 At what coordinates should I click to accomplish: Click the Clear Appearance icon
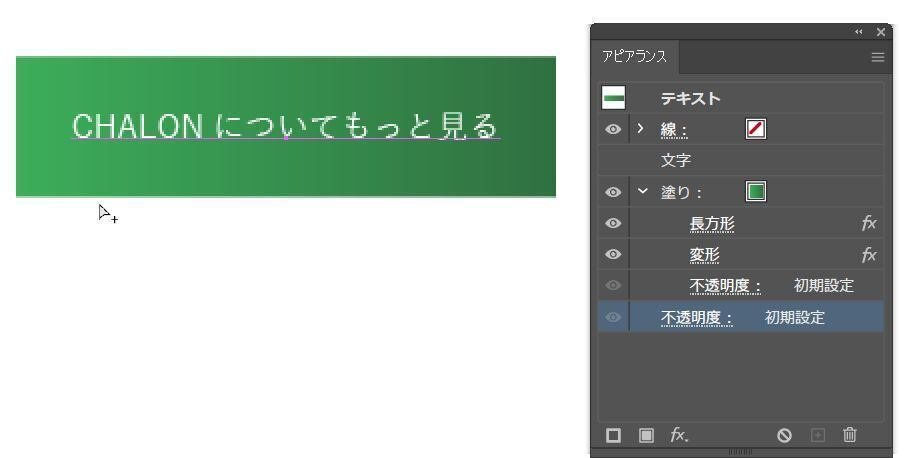[784, 435]
